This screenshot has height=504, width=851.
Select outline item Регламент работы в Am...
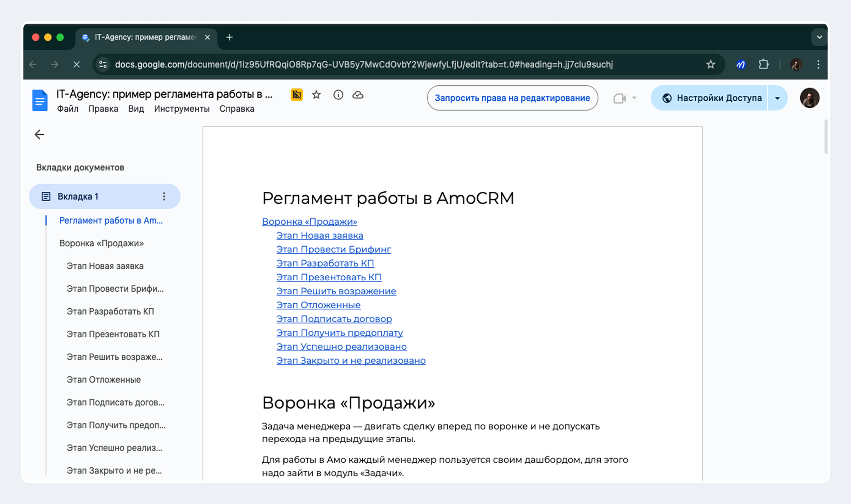[x=111, y=220]
